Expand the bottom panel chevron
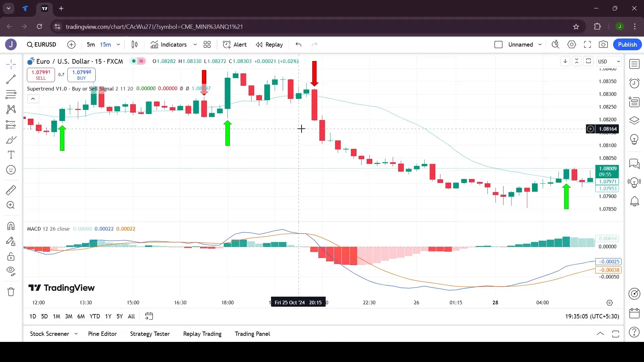The image size is (644, 362). coord(600,334)
